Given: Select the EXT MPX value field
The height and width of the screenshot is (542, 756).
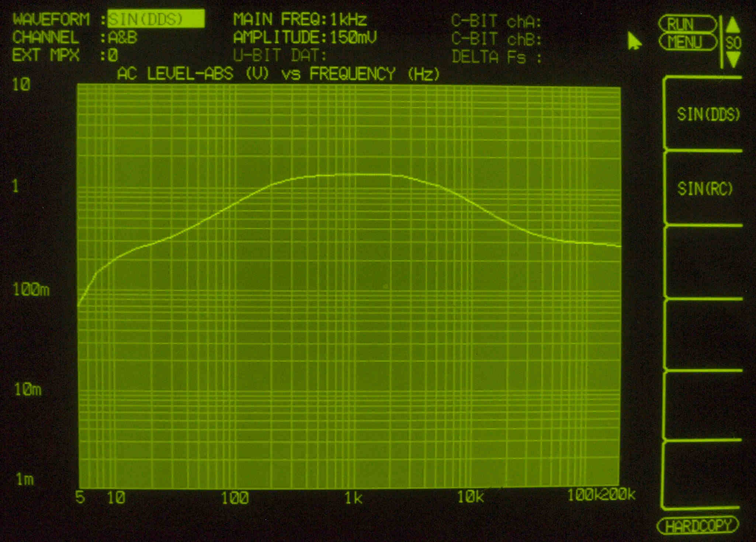Looking at the screenshot, I should click(113, 56).
